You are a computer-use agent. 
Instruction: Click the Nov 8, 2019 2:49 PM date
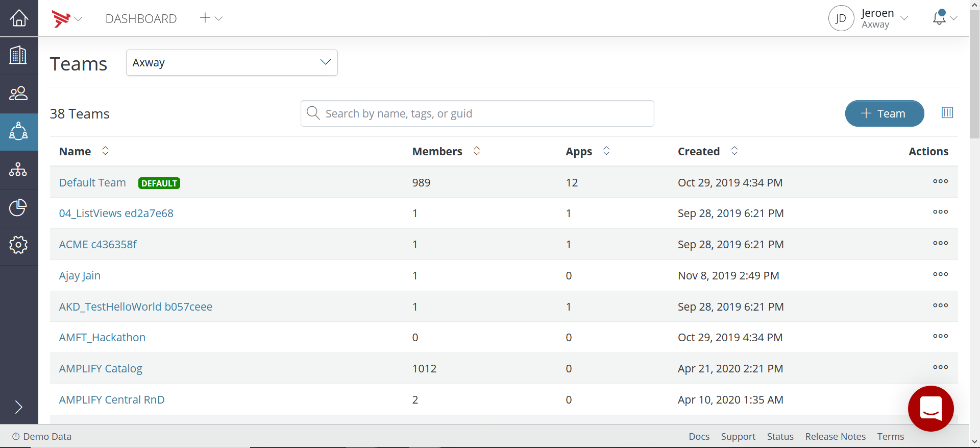(728, 276)
